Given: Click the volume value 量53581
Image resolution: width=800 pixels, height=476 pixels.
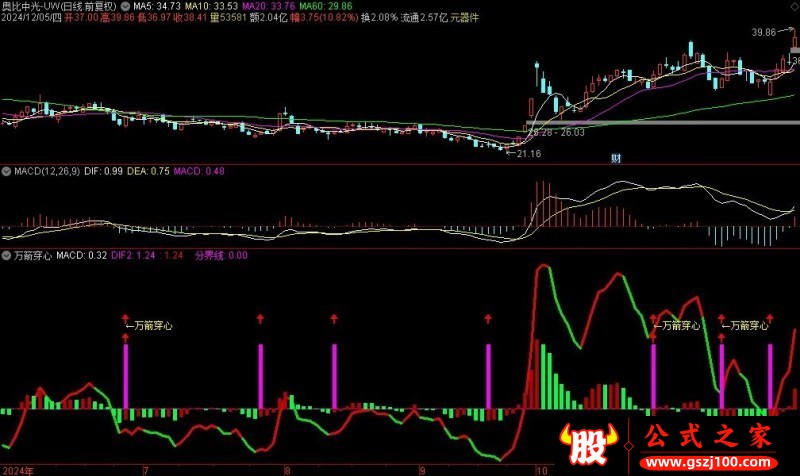Looking at the screenshot, I should (228, 18).
